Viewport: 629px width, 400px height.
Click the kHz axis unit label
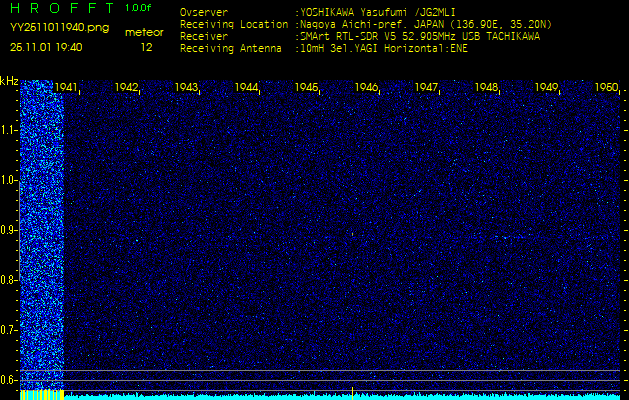click(x=9, y=81)
